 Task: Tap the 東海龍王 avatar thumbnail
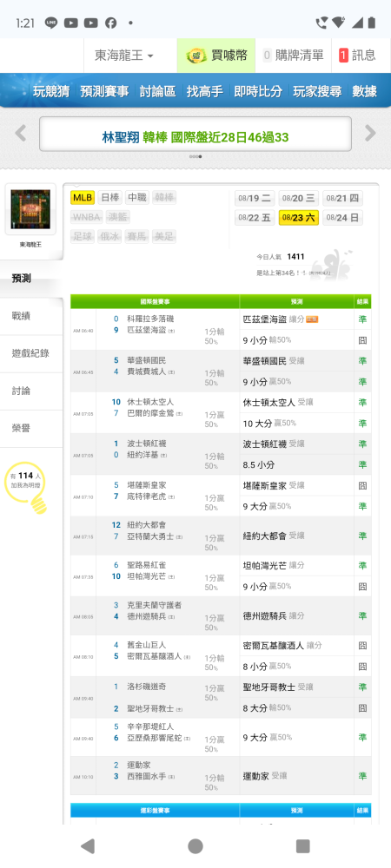tap(30, 210)
